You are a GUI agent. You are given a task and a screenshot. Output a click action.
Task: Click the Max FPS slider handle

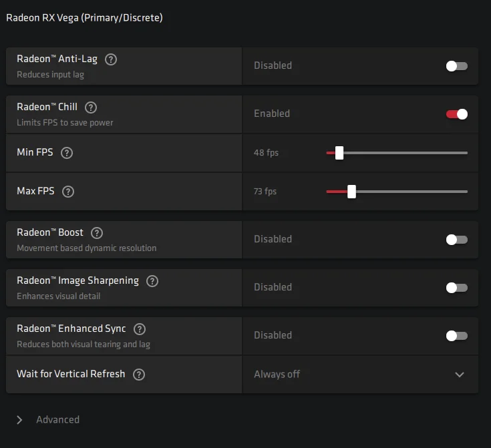tap(351, 192)
